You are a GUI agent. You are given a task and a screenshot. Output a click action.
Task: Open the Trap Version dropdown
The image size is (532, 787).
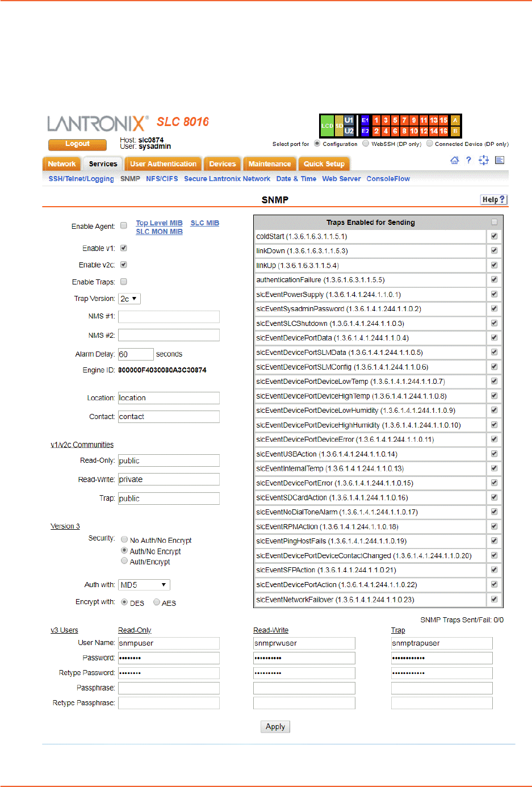click(129, 299)
